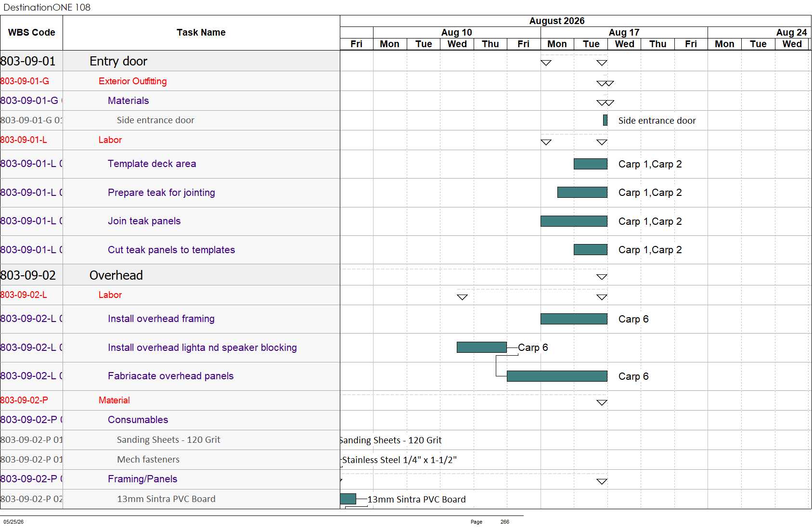Image resolution: width=812 pixels, height=528 pixels.
Task: Click the small Side entrance door Gantt bar
Action: pos(606,120)
